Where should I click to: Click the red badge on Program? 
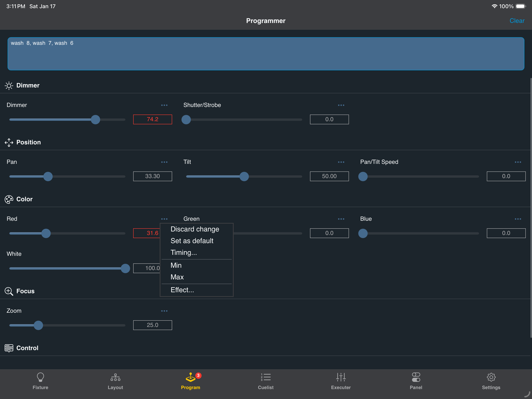tap(198, 375)
